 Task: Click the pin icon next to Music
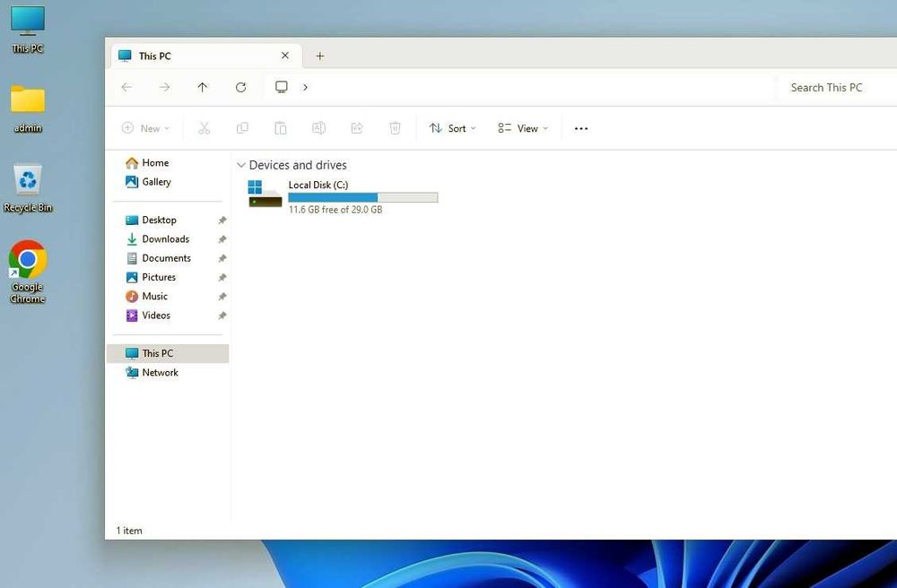pyautogui.click(x=222, y=296)
